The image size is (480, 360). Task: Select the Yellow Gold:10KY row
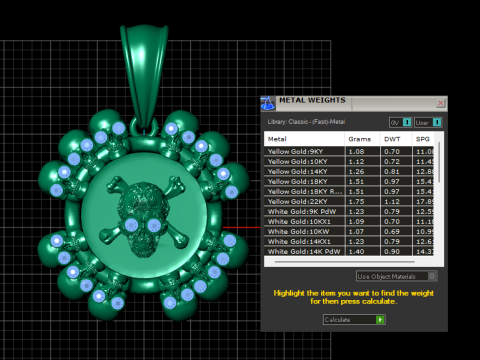[349, 161]
